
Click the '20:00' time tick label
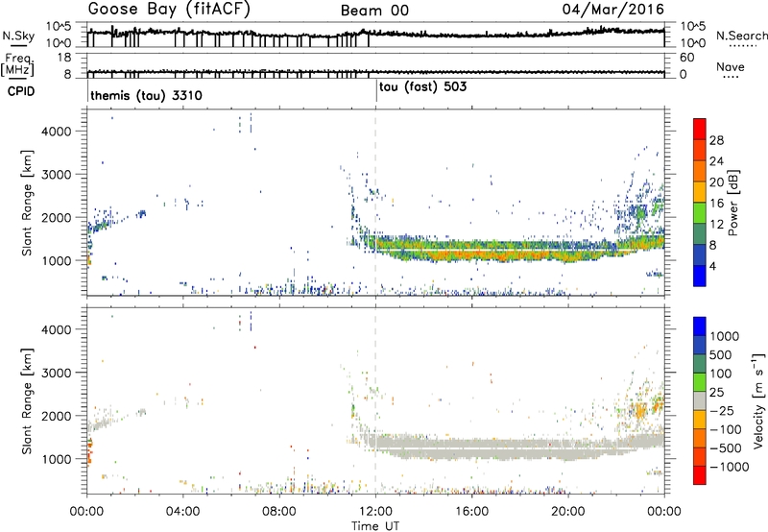(x=568, y=512)
